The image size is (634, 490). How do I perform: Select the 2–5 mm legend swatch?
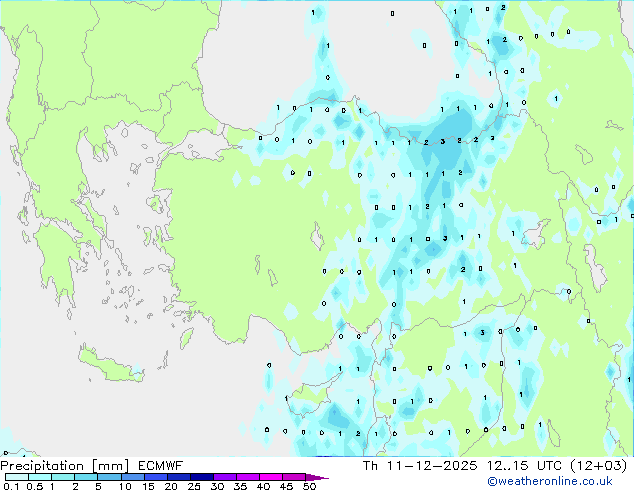tap(86, 477)
